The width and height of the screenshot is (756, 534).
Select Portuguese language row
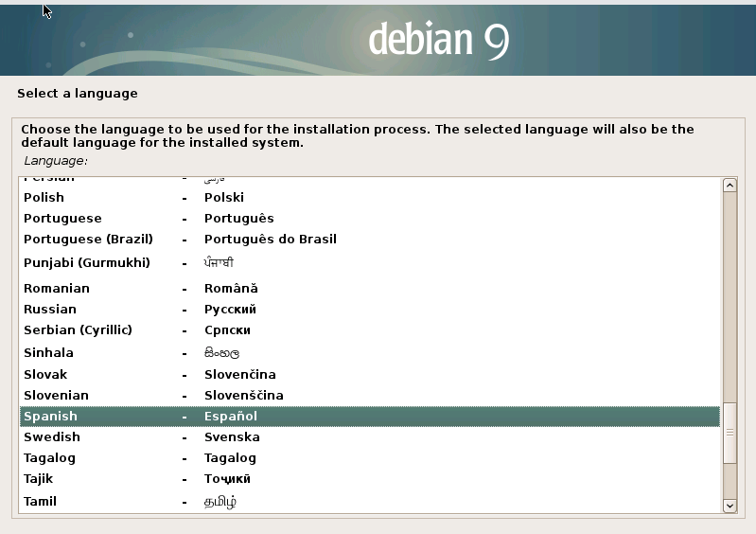coord(370,218)
